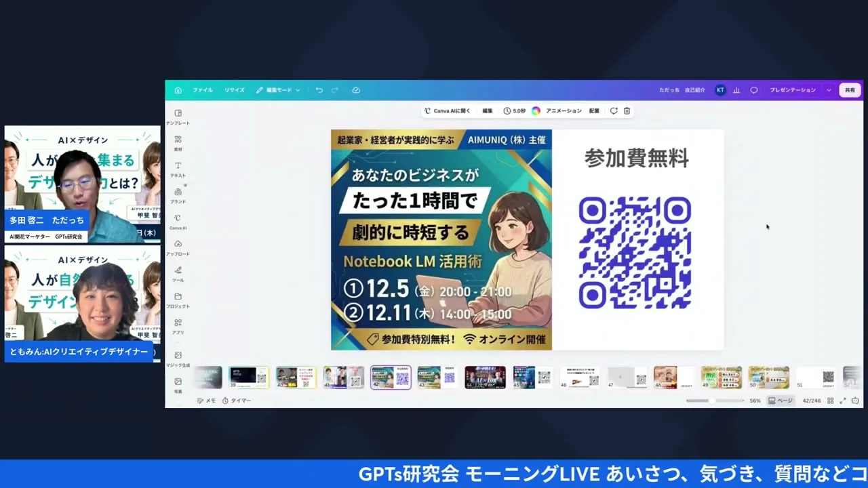Open page 43 thumbnail
Screen dimensions: 868x488
[x=437, y=377]
